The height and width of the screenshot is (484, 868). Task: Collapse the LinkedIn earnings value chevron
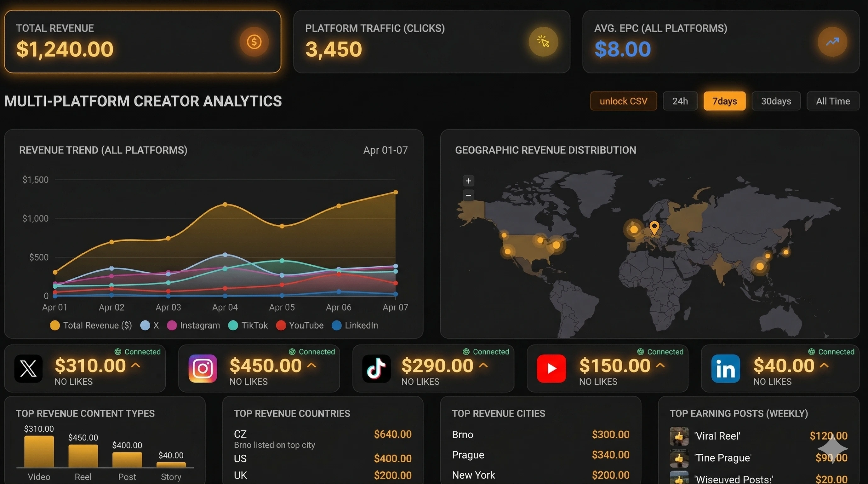coord(824,365)
